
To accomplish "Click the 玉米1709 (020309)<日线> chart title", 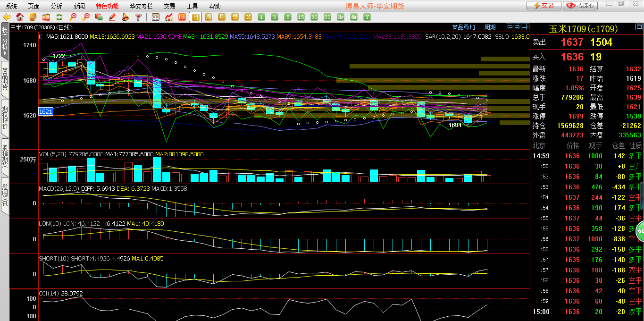I will point(42,27).
